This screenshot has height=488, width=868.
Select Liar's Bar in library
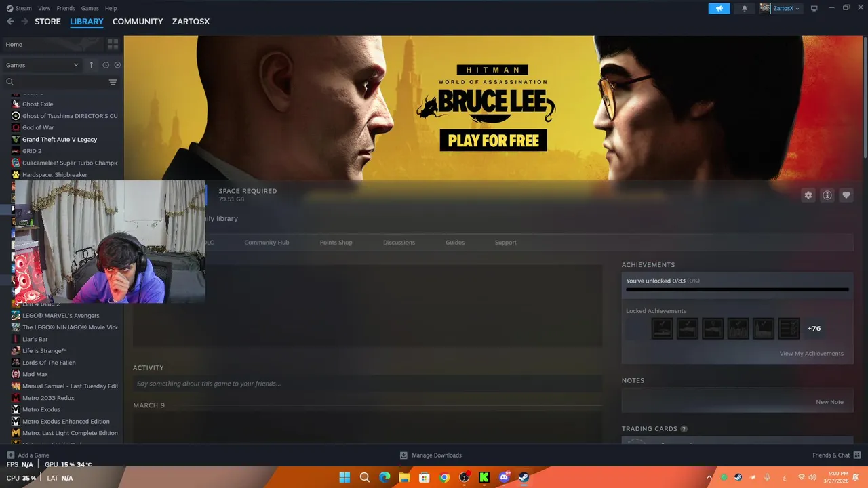pyautogui.click(x=35, y=339)
